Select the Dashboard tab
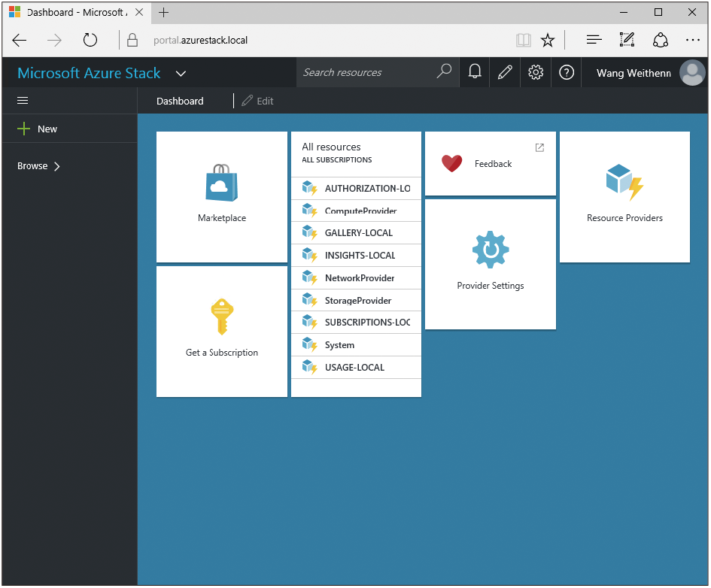The height and width of the screenshot is (588, 711). 180,101
